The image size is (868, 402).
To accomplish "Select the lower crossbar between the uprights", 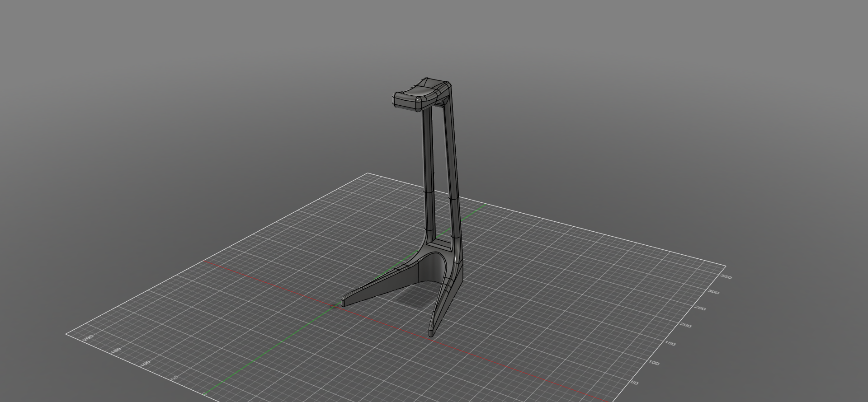I will pyautogui.click(x=440, y=245).
